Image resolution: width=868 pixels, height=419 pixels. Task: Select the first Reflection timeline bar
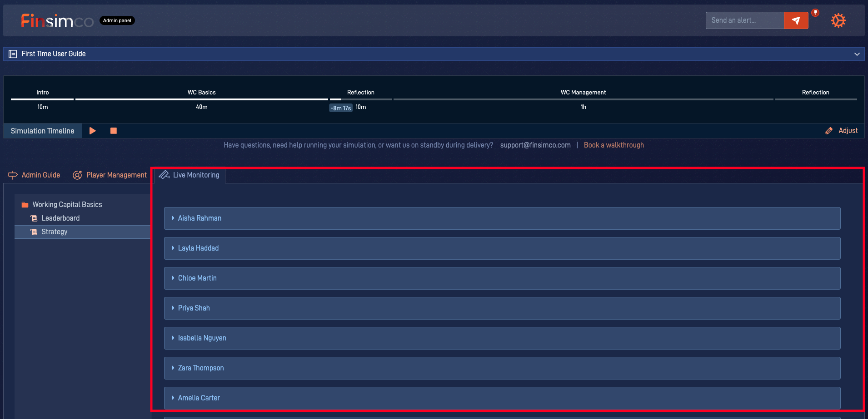361,99
